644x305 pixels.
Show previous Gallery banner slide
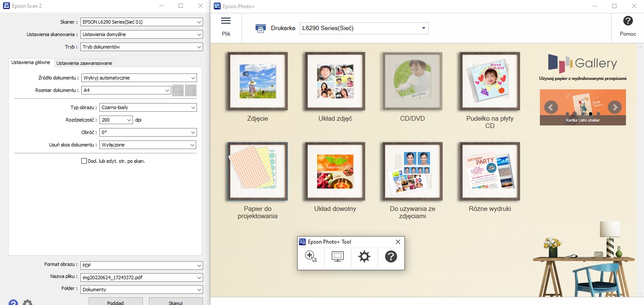pyautogui.click(x=551, y=107)
